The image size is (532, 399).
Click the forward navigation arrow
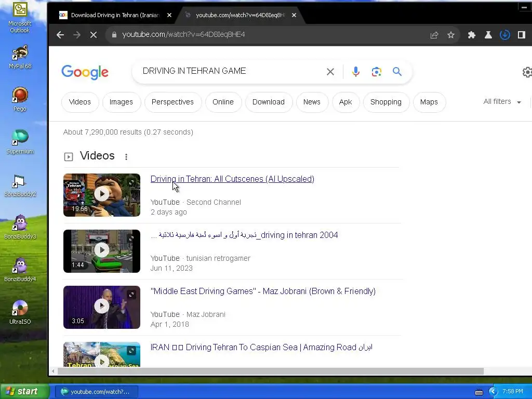point(77,35)
